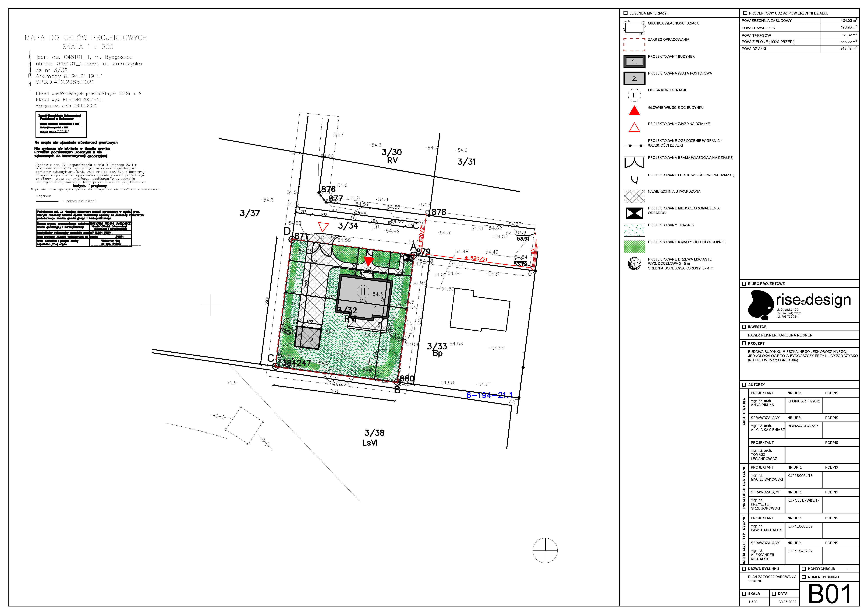
Task: Click the Brama Wjazdowa gate symbol in legend
Action: coord(634,162)
